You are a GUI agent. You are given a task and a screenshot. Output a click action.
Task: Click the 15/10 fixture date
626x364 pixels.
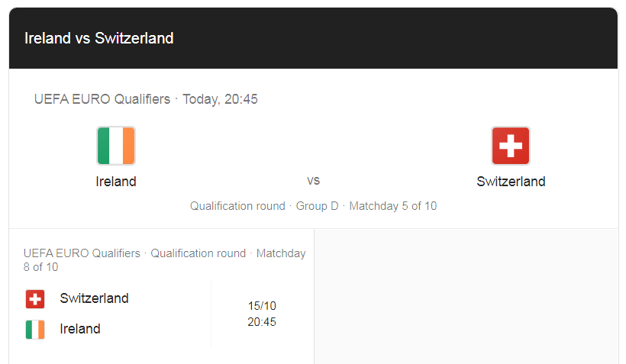(262, 306)
